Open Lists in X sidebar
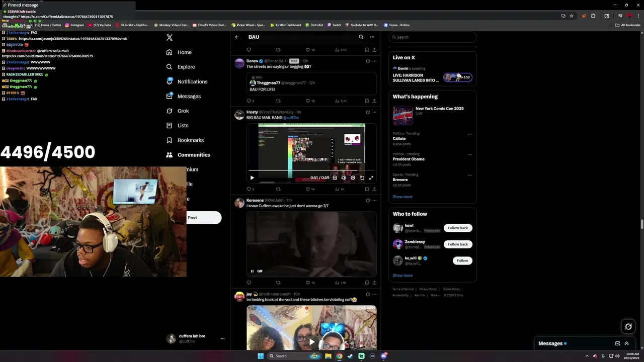 tap(177, 126)
